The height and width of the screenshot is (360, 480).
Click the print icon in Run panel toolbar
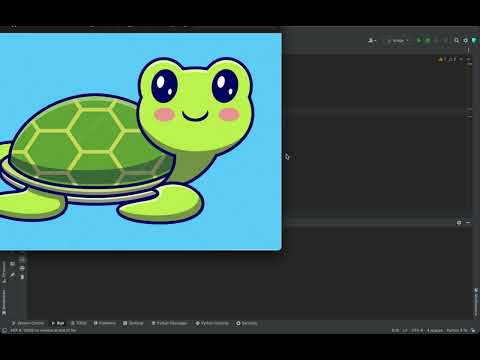[22, 268]
